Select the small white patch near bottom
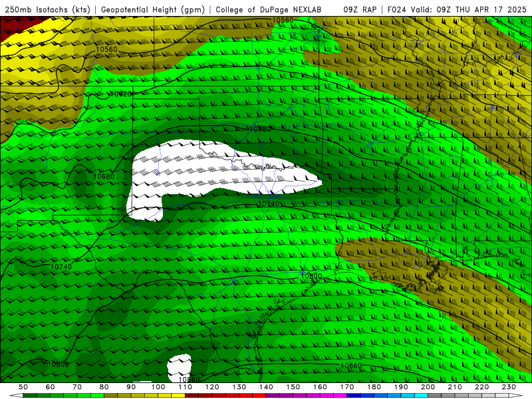532x399 pixels. [179, 367]
